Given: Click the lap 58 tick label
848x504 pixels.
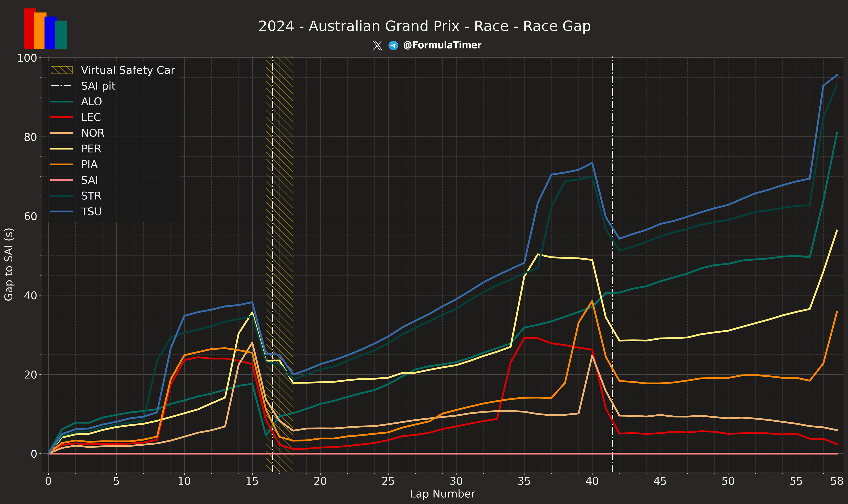Looking at the screenshot, I should [x=837, y=481].
